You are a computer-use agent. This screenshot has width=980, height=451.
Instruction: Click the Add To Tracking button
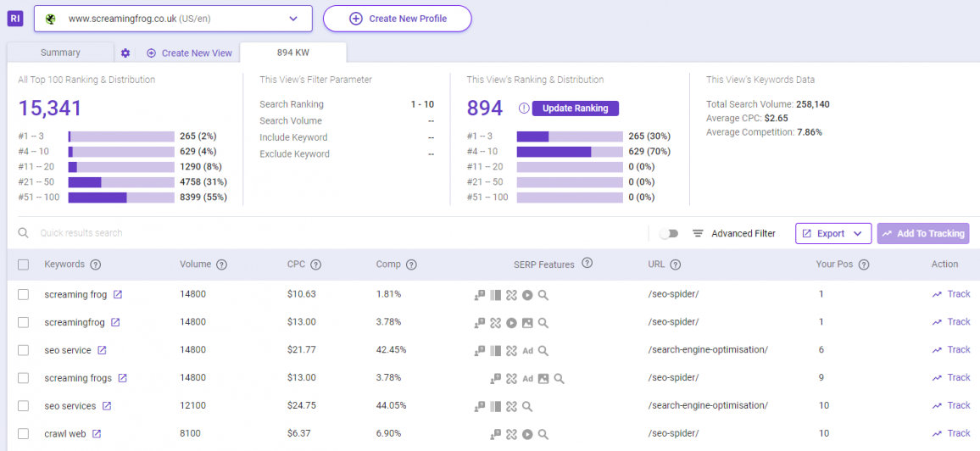pos(923,234)
